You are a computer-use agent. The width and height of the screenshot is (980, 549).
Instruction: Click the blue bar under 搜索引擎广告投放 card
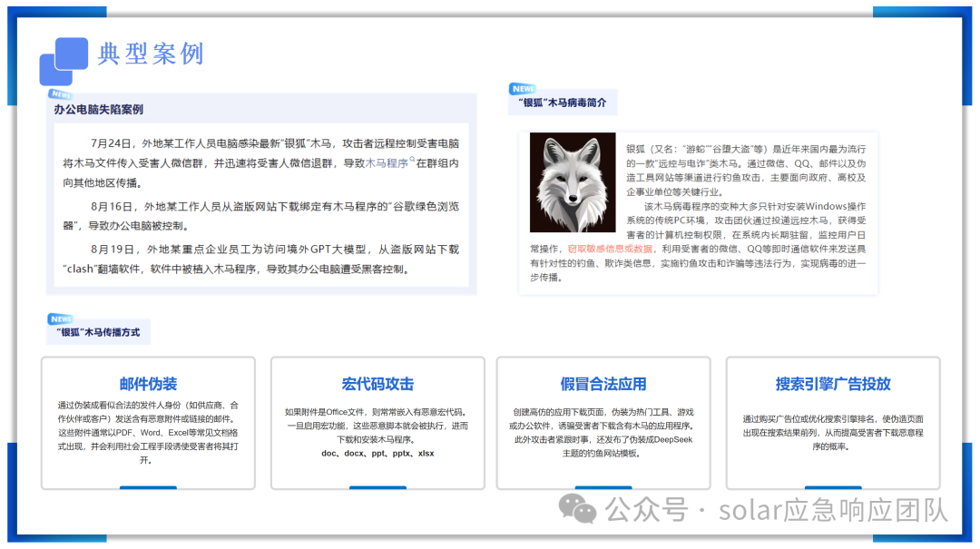click(x=833, y=487)
